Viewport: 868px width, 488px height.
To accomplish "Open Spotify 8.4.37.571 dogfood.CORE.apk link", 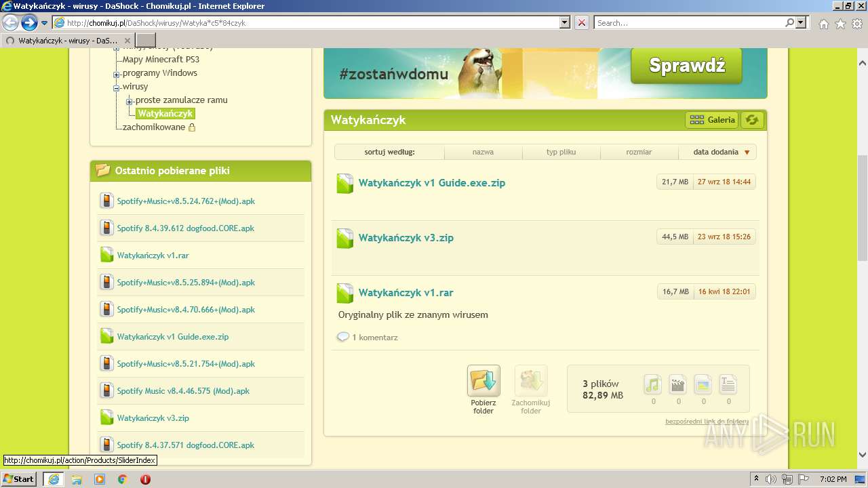I will tap(186, 445).
